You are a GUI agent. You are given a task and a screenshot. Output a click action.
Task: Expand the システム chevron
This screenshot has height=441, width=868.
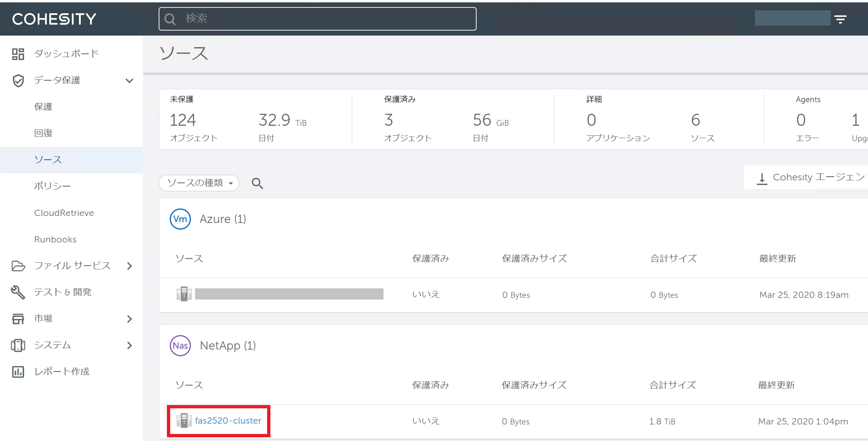[x=130, y=345]
